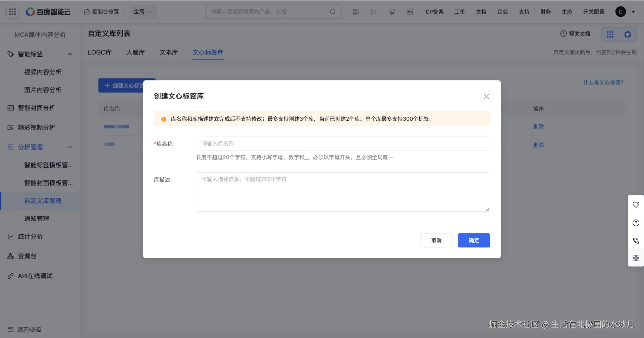Click the hexagon icon beside the grid icon

pos(628,34)
